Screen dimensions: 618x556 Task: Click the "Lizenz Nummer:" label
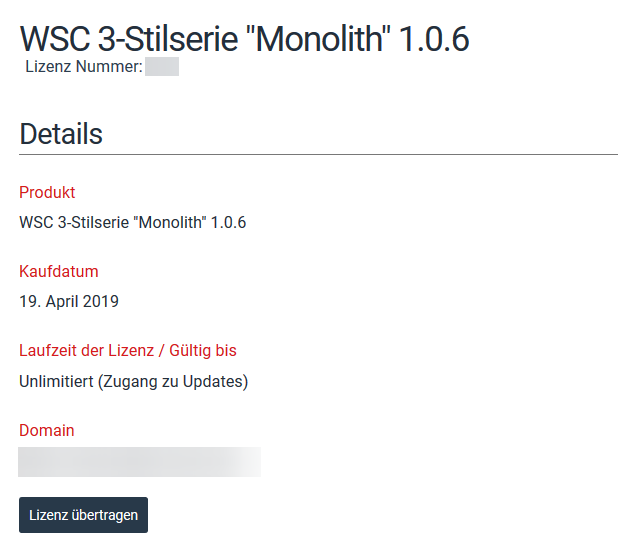pyautogui.click(x=84, y=68)
